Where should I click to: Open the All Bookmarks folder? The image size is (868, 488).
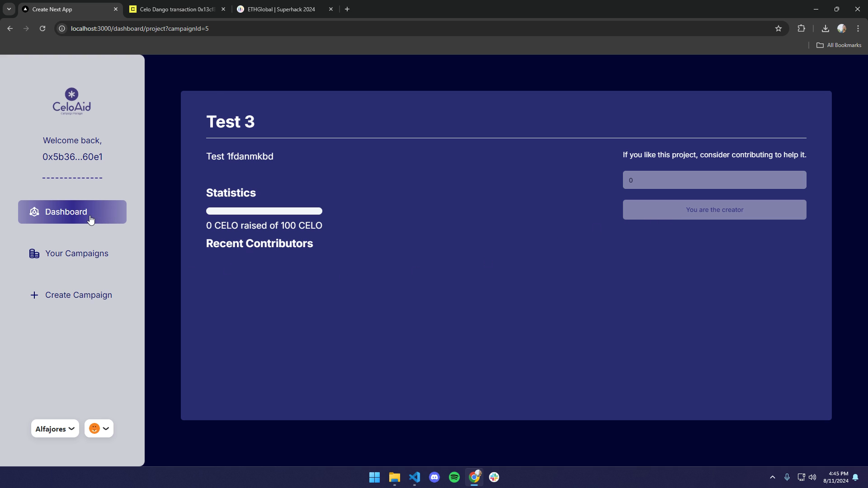(839, 45)
